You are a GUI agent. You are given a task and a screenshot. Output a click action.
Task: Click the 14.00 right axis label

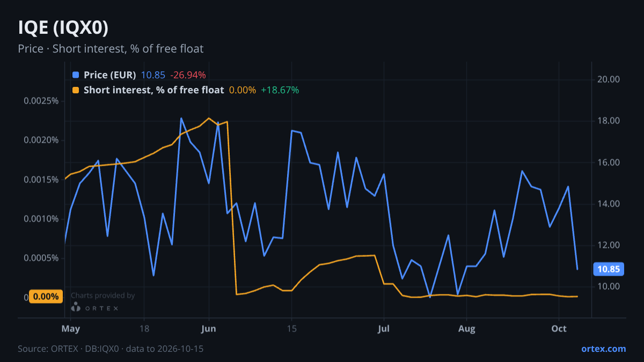(608, 204)
